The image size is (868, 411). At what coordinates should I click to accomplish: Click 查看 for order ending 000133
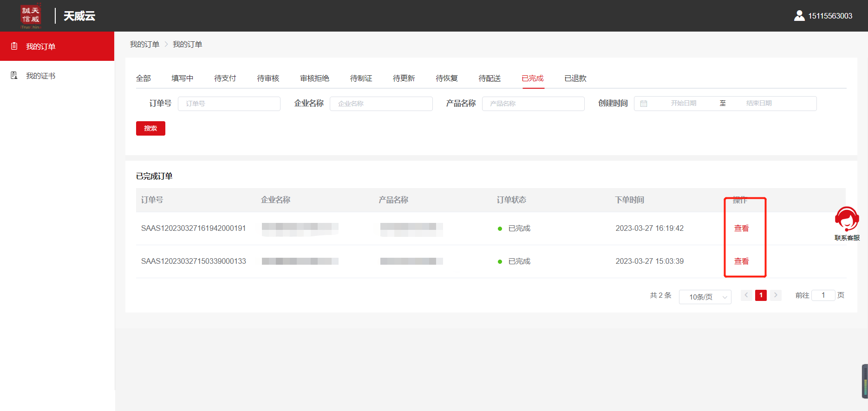pyautogui.click(x=741, y=261)
